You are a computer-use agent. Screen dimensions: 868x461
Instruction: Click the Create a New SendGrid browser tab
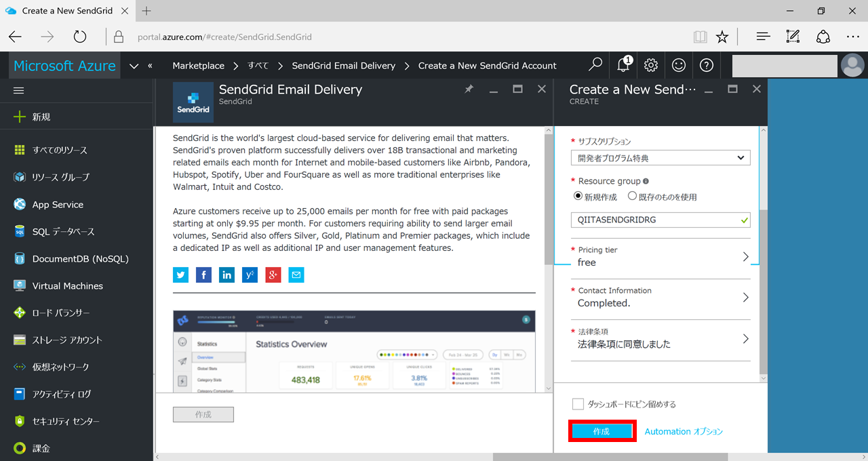[68, 11]
